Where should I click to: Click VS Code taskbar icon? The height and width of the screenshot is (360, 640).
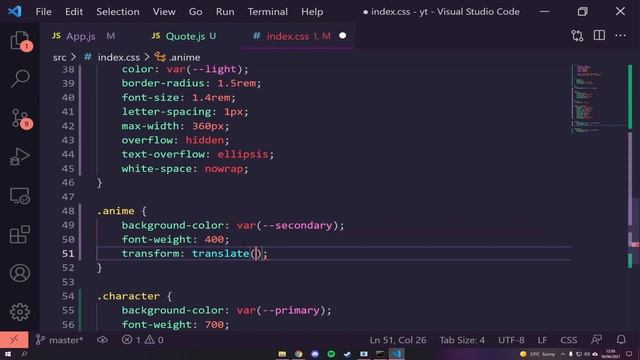click(396, 354)
